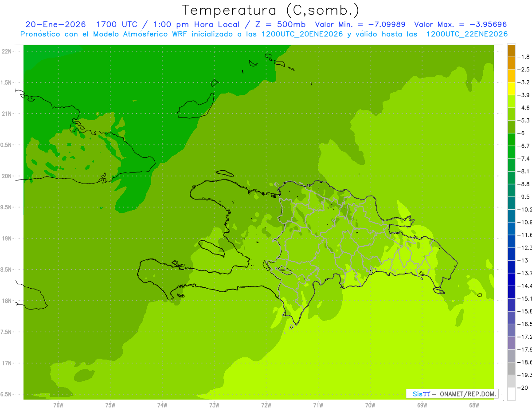The height and width of the screenshot is (411, 532).
Task: Click the '-2.5' colorbar label
Action: pos(524,70)
